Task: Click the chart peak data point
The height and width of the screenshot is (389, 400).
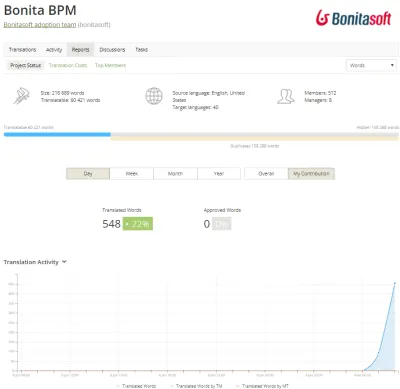Action: point(395,283)
